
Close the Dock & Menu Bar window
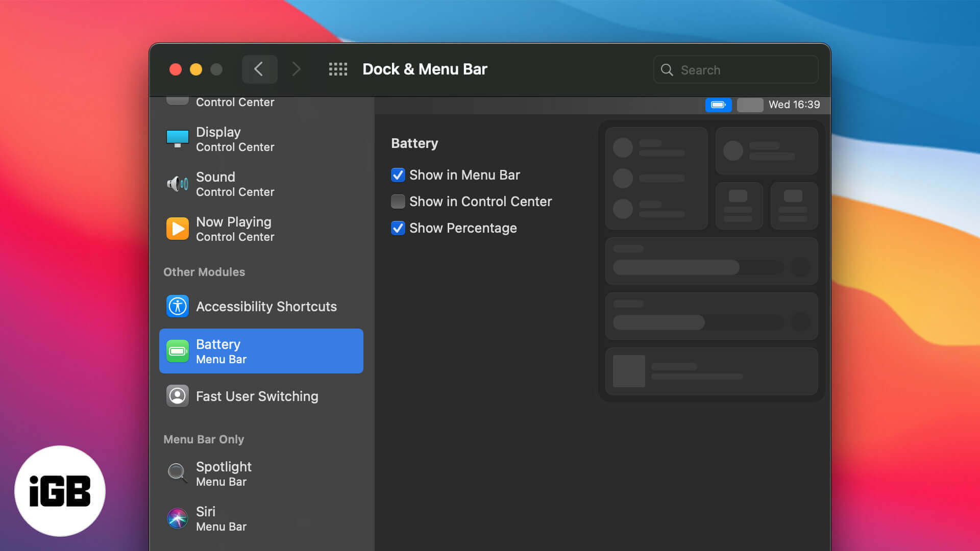[x=176, y=69]
